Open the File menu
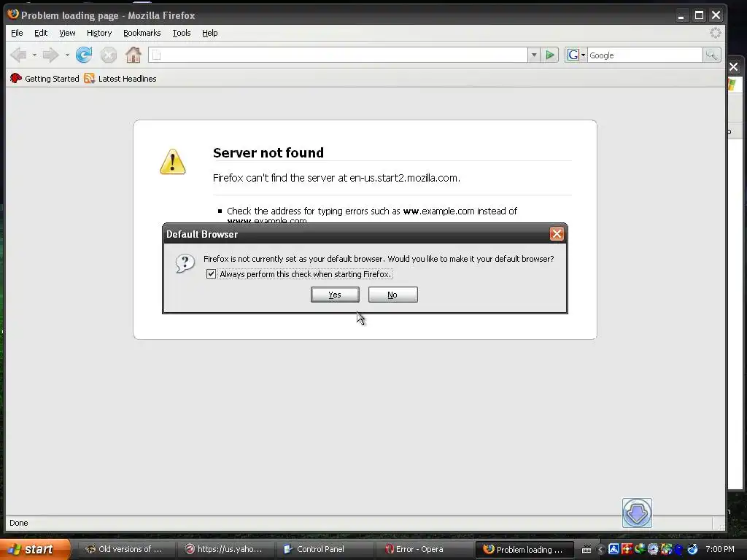The height and width of the screenshot is (560, 747). [x=17, y=33]
